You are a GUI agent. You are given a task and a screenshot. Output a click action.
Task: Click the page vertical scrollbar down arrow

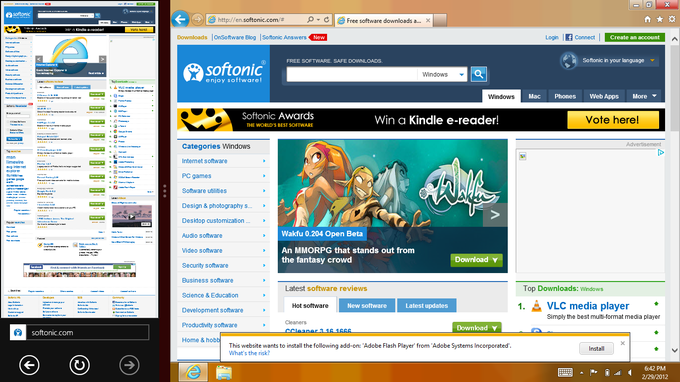(674, 350)
